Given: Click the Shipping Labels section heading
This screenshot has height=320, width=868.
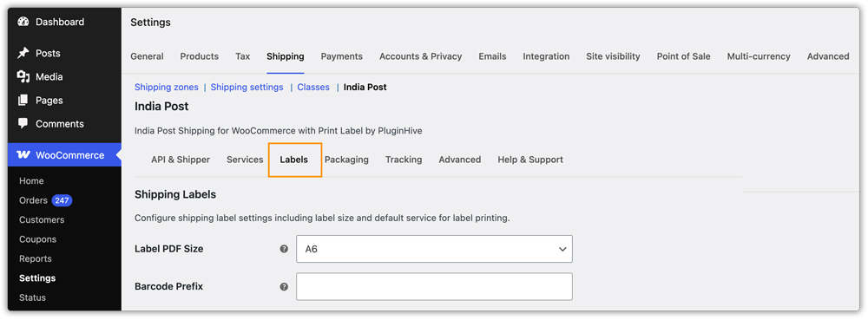Looking at the screenshot, I should click(x=175, y=194).
